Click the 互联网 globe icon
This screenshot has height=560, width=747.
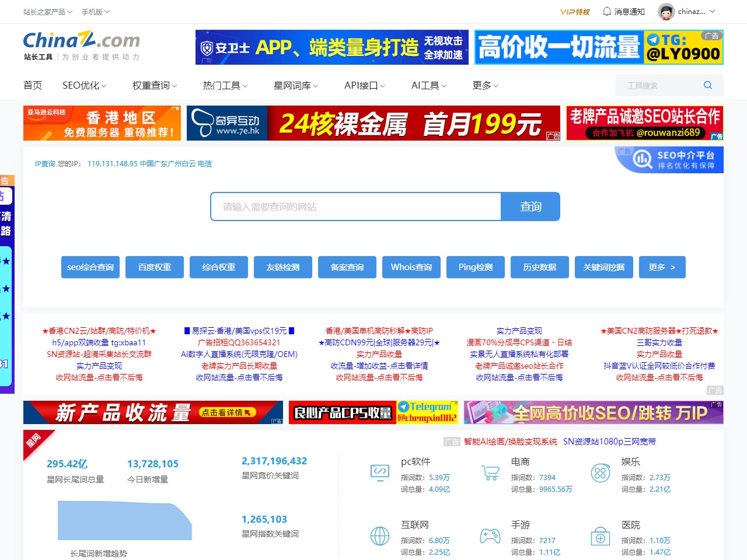click(380, 537)
